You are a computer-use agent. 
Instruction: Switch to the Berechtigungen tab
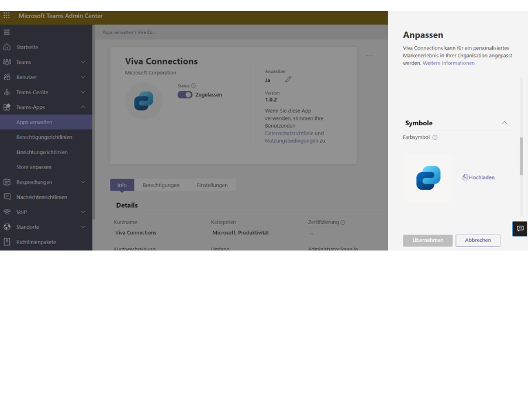click(161, 185)
